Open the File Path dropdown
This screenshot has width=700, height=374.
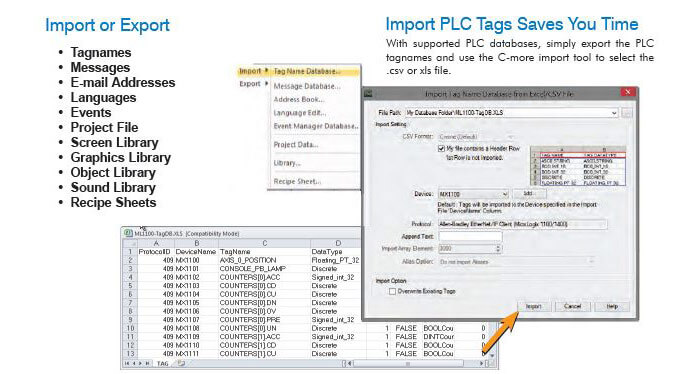pos(614,113)
